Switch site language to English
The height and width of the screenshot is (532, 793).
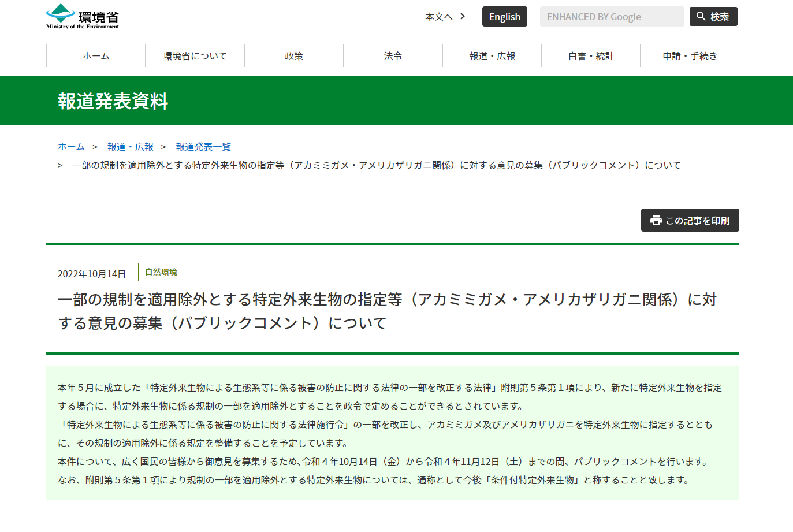coord(504,17)
